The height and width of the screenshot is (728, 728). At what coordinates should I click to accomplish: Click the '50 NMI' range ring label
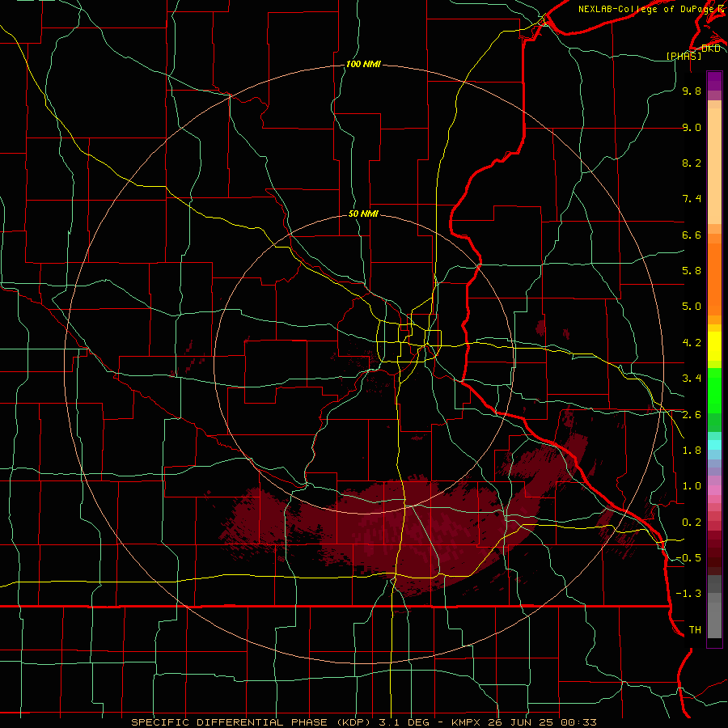pyautogui.click(x=363, y=214)
